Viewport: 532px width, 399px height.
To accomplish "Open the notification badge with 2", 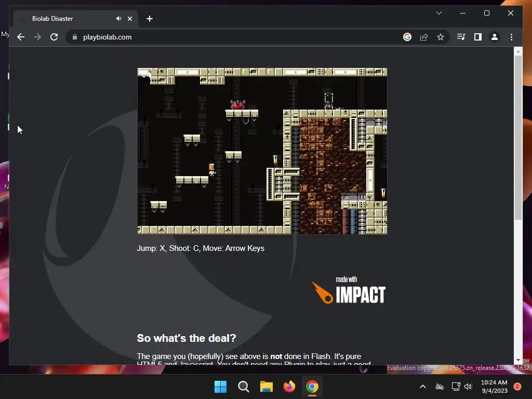I will pyautogui.click(x=517, y=387).
